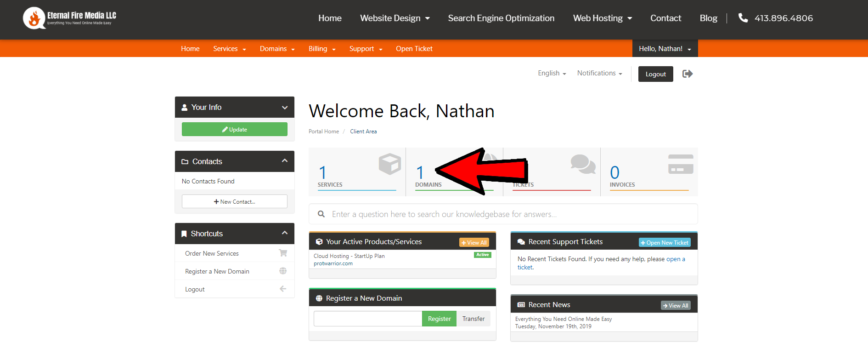The width and height of the screenshot is (868, 354).
Task: Click the chat bubbles icon in Tickets tile
Action: coord(583,164)
